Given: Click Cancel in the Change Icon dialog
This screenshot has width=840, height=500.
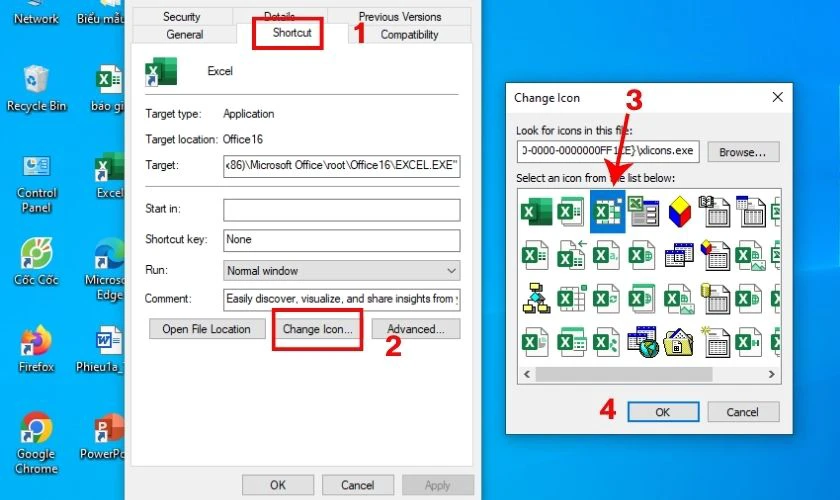Looking at the screenshot, I should pos(743,412).
